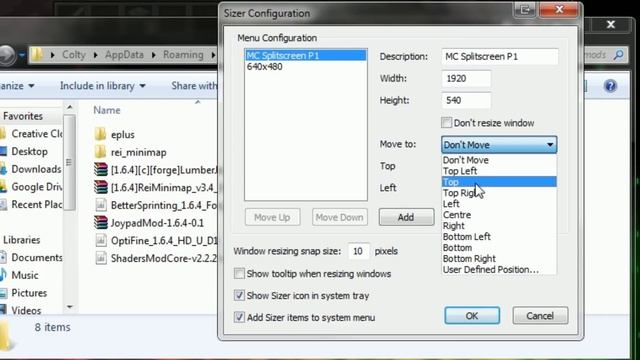Click the Height field showing 540
The width and height of the screenshot is (640, 360).
466,100
